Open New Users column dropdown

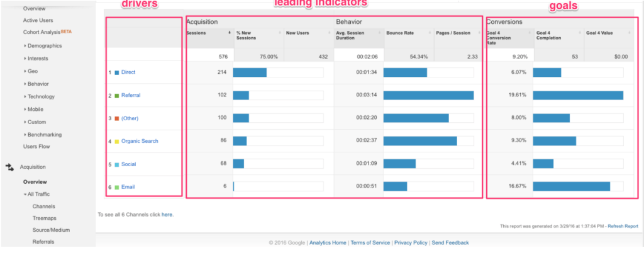[330, 33]
